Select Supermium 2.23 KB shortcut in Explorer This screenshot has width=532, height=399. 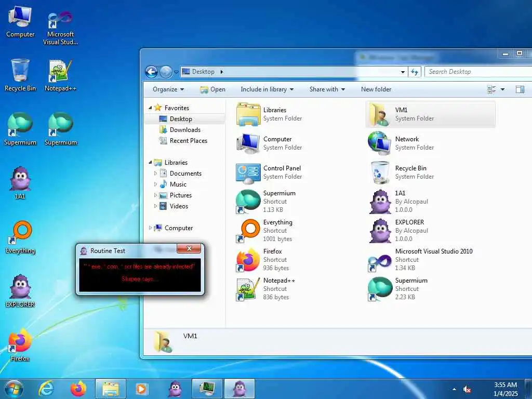point(431,289)
